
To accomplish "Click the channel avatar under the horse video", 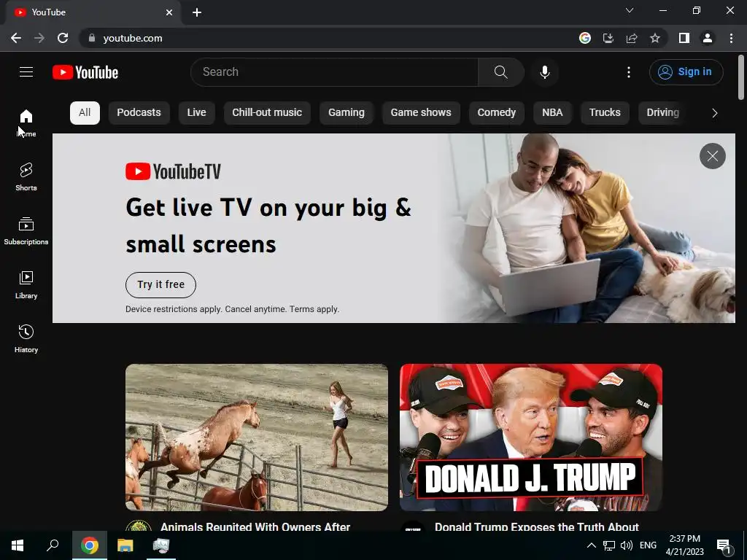I will [138, 526].
